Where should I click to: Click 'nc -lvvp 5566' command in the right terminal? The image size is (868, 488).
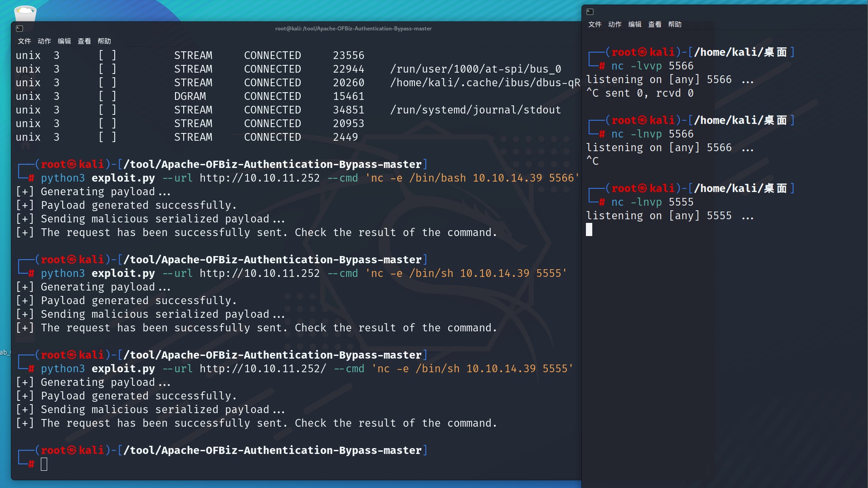pyautogui.click(x=652, y=66)
